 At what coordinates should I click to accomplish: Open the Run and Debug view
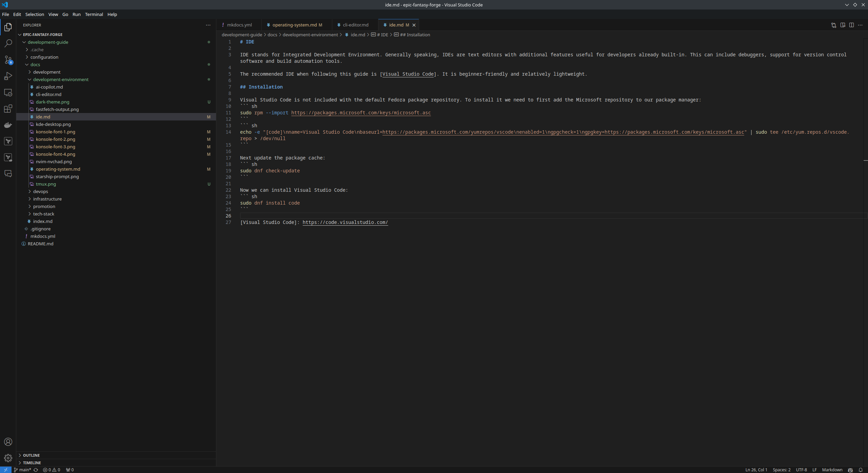[x=8, y=76]
